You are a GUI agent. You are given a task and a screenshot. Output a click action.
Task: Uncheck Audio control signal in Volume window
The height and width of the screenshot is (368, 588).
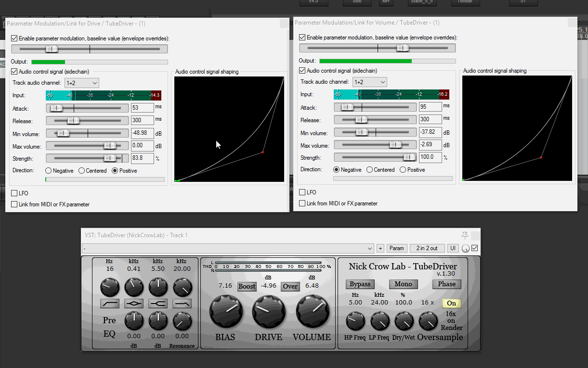pyautogui.click(x=302, y=70)
